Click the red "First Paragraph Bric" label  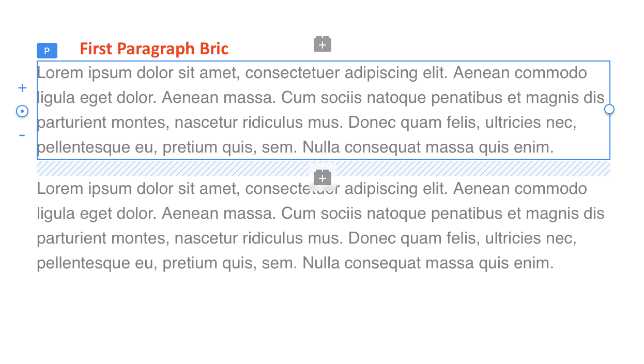(154, 49)
